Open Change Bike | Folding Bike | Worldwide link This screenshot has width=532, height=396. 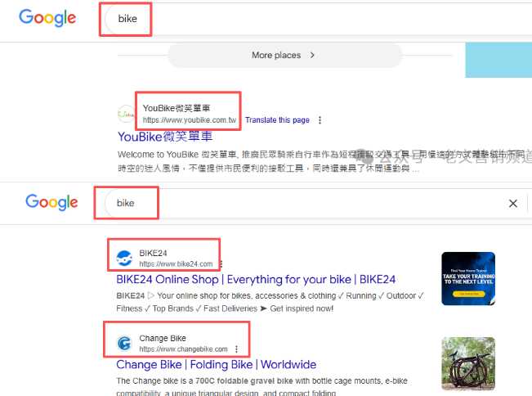(216, 364)
